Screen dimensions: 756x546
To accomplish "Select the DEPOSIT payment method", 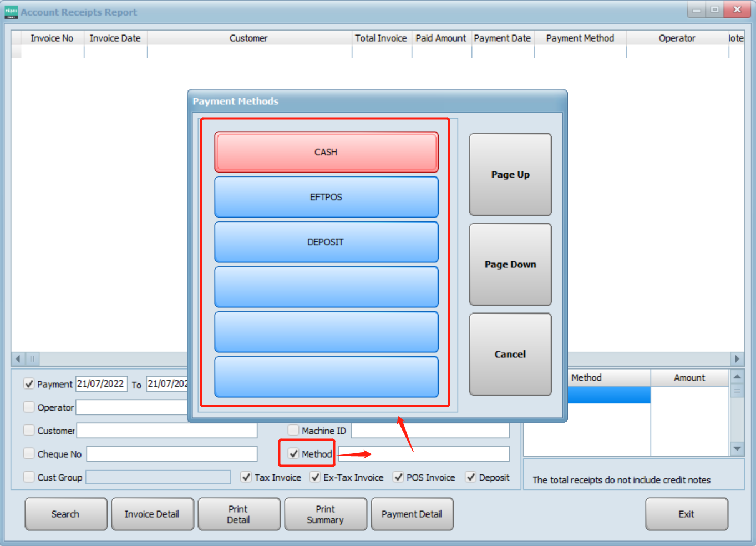I will [326, 241].
